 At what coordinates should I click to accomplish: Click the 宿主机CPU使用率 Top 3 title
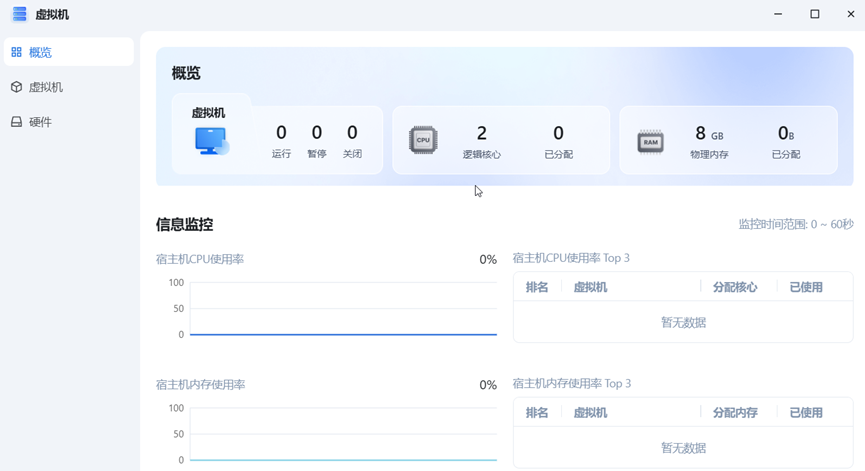[x=571, y=258]
